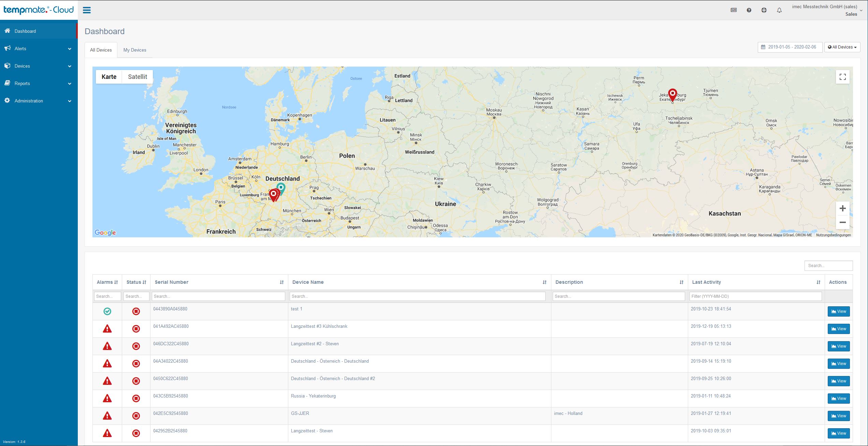868x446 pixels.
Task: Open the All Devices filter dropdown
Action: tap(842, 47)
